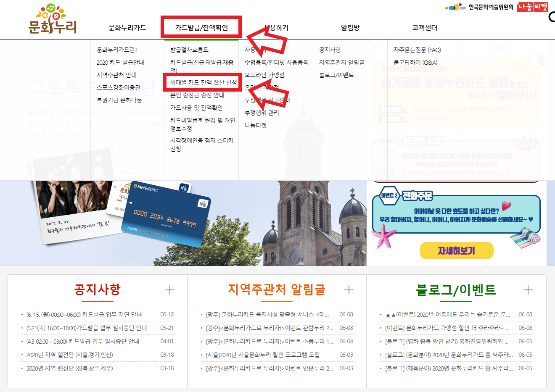
Task: Open the 고객센터 main menu
Action: (x=425, y=28)
